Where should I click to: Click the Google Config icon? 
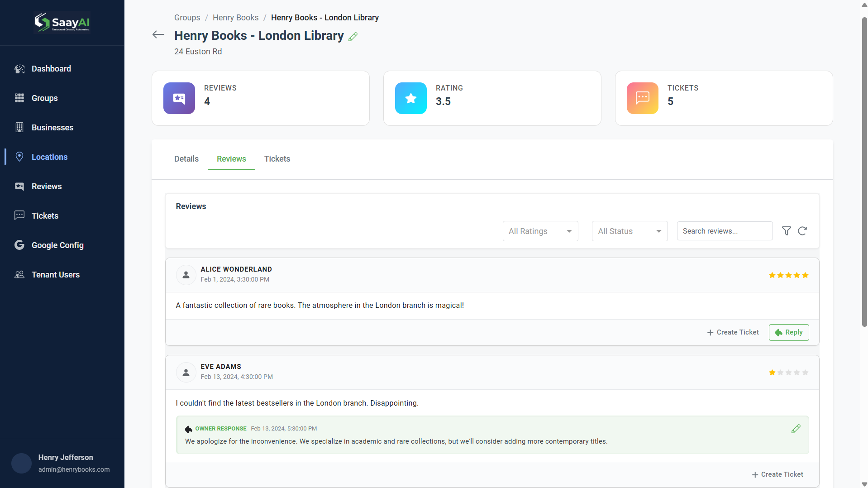19,245
